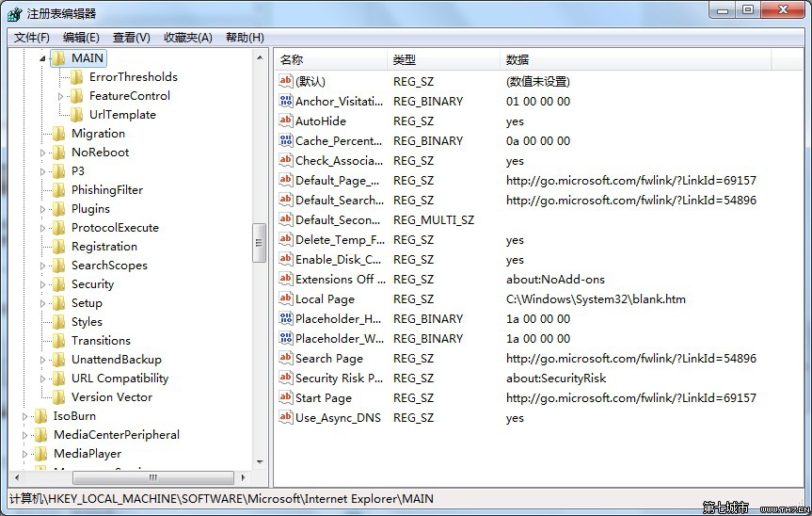The width and height of the screenshot is (812, 516).
Task: Click the folder icon for PhishingFilter
Action: click(59, 189)
